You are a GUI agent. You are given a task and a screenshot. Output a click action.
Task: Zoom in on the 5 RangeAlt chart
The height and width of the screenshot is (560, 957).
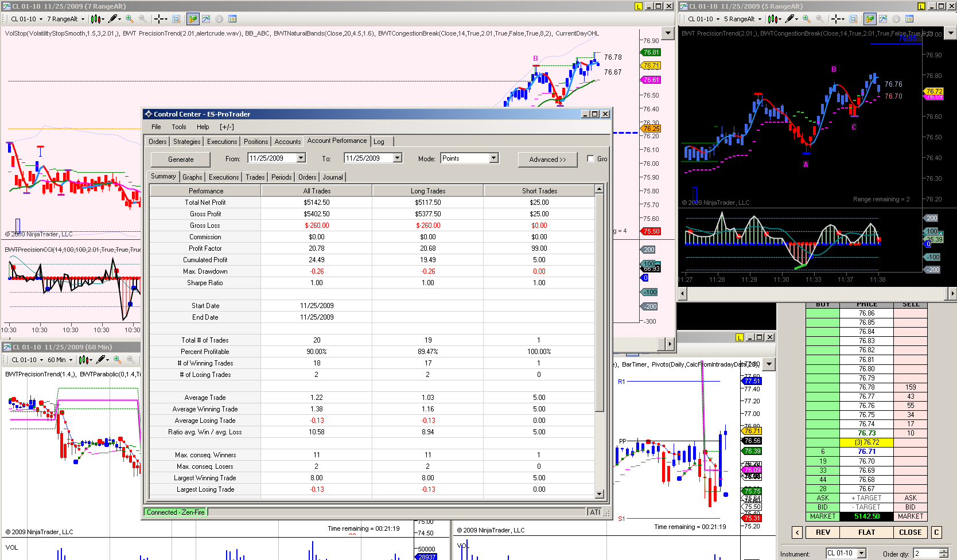tap(807, 19)
